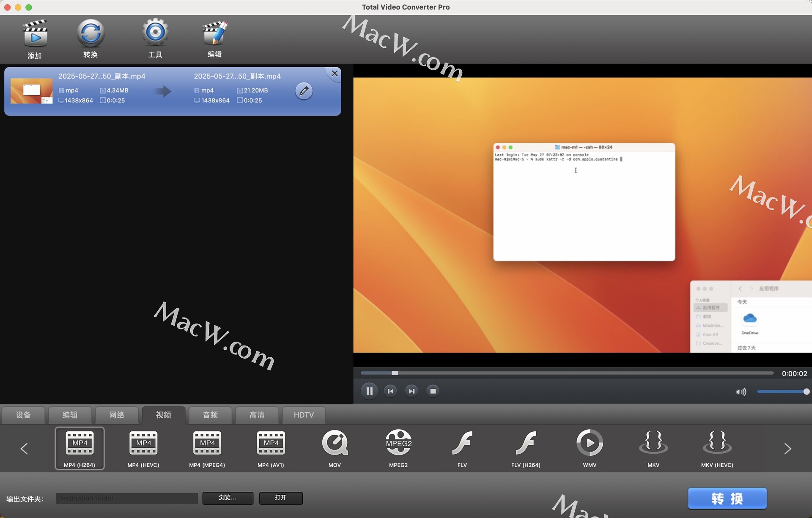Viewport: 812px width, 518px height.
Task: Click output file size 21.20MB
Action: pos(256,90)
